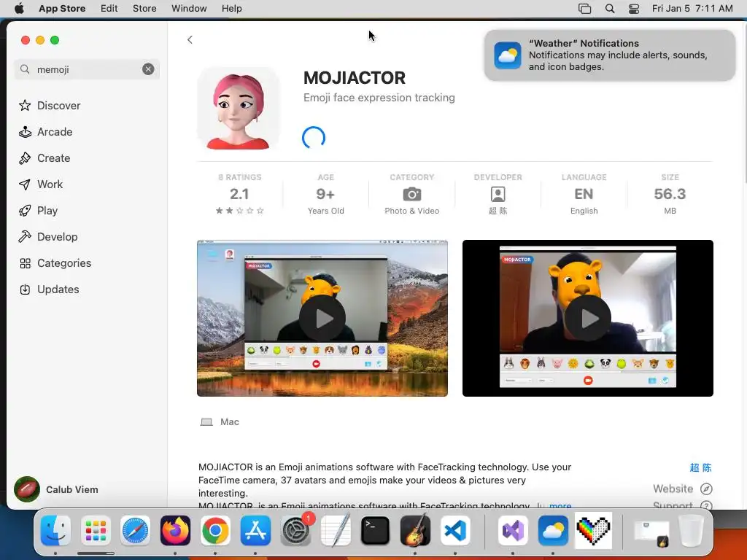The height and width of the screenshot is (560, 747).
Task: Click the Mac platform laptop icon
Action: pyautogui.click(x=206, y=422)
